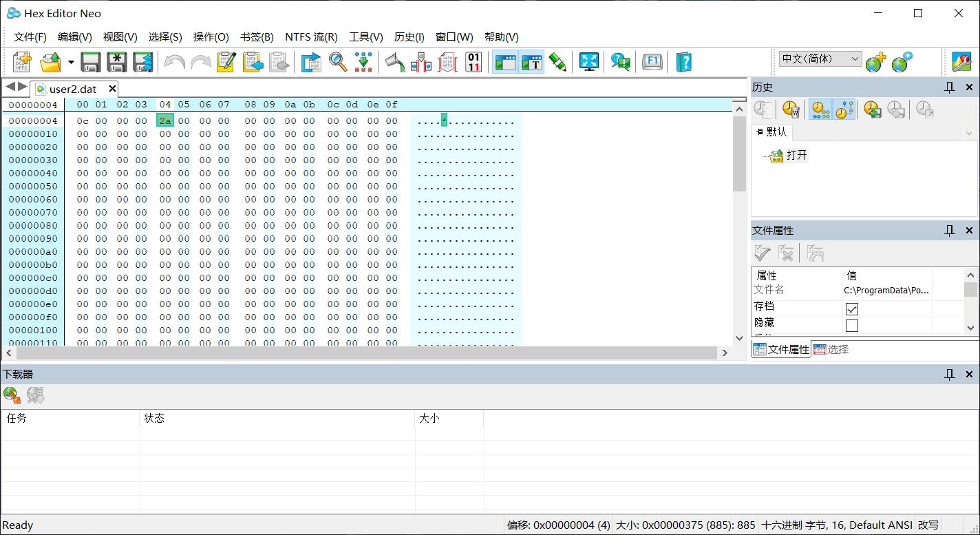
Task: Click the Go To Offset arrow icon
Action: [x=312, y=62]
